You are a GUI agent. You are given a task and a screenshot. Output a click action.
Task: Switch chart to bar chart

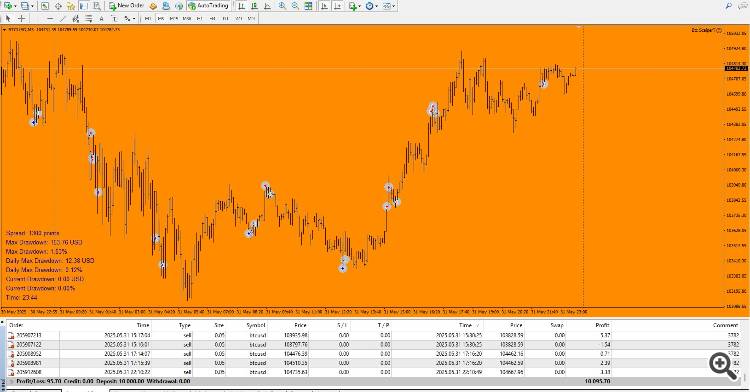tap(241, 6)
